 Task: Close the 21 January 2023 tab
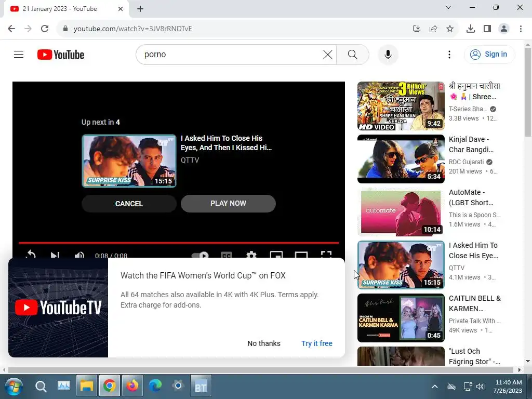[121, 9]
